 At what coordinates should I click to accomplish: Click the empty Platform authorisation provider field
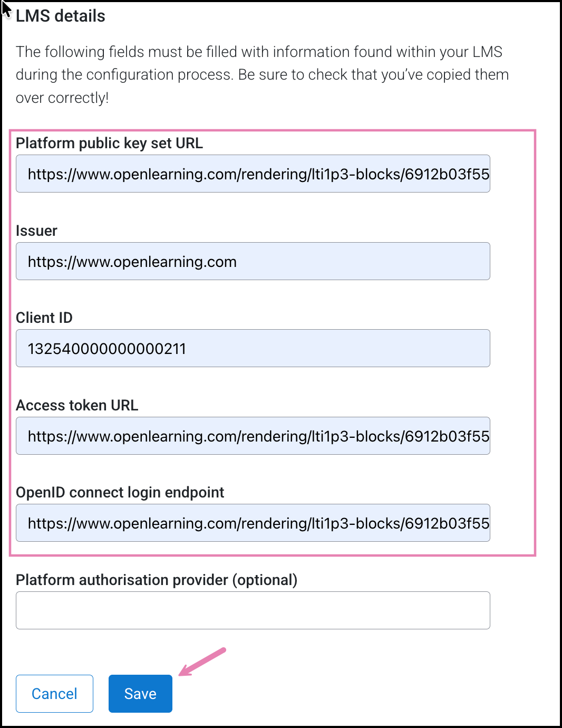coord(253,610)
